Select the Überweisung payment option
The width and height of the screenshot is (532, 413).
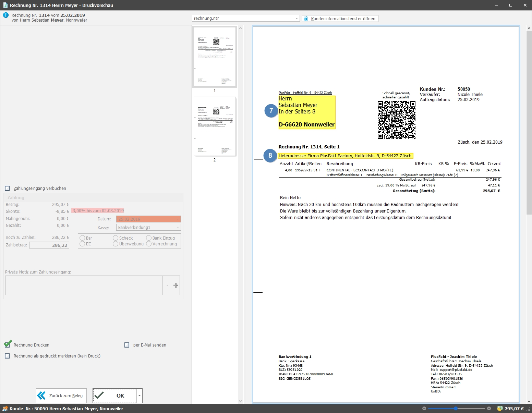click(x=116, y=244)
